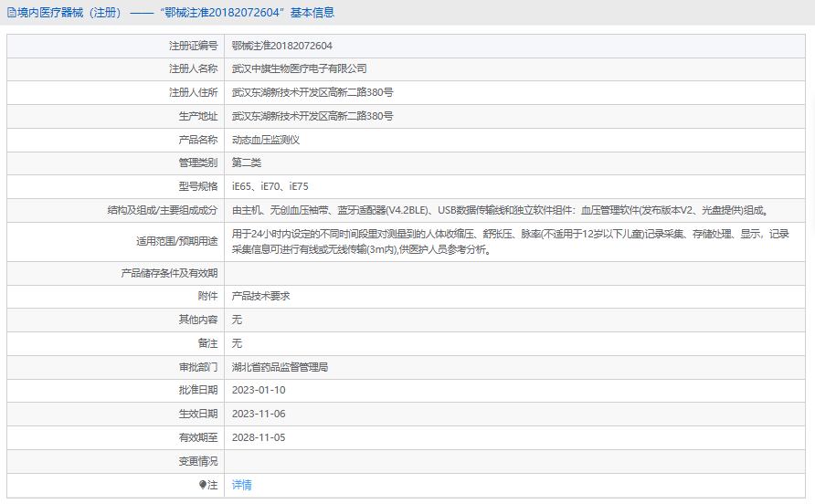Click the 其他内容 label
This screenshot has height=504, width=815.
coord(198,320)
